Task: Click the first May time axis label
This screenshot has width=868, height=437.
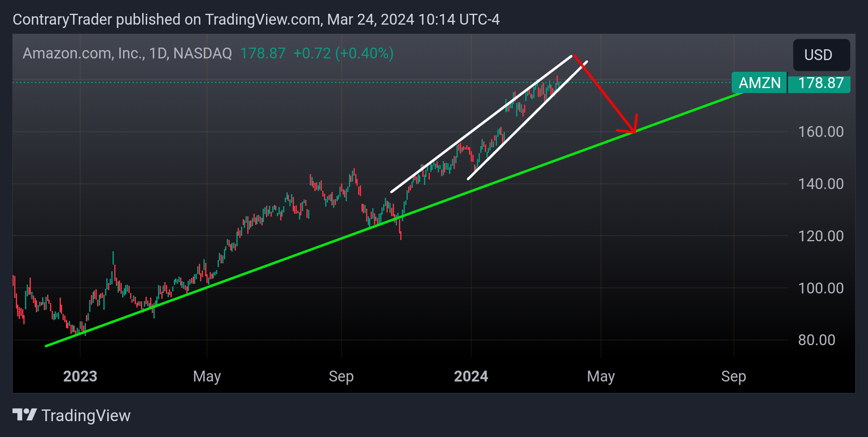Action: [207, 377]
